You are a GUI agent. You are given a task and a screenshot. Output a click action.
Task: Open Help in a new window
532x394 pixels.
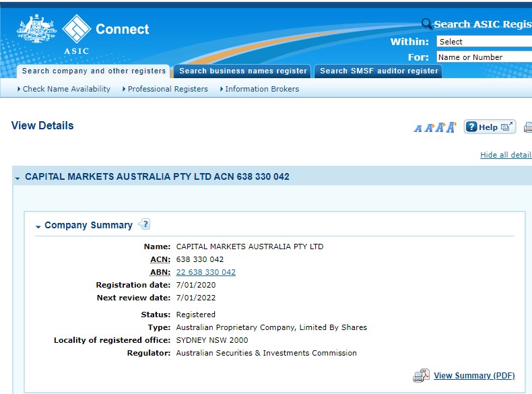coord(490,127)
